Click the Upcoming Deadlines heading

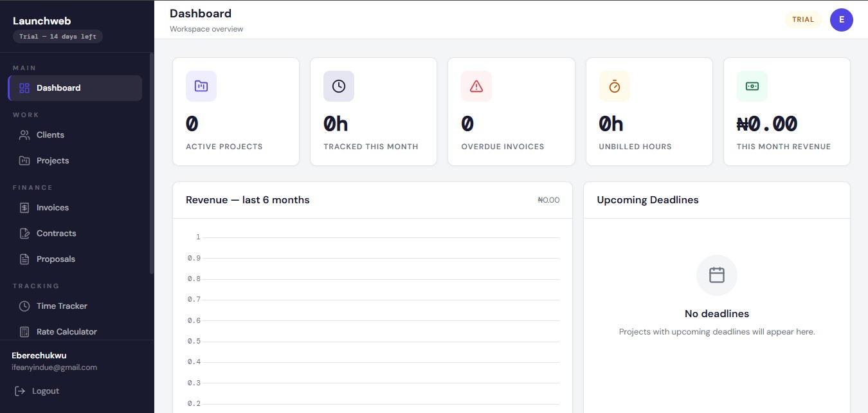tap(647, 200)
